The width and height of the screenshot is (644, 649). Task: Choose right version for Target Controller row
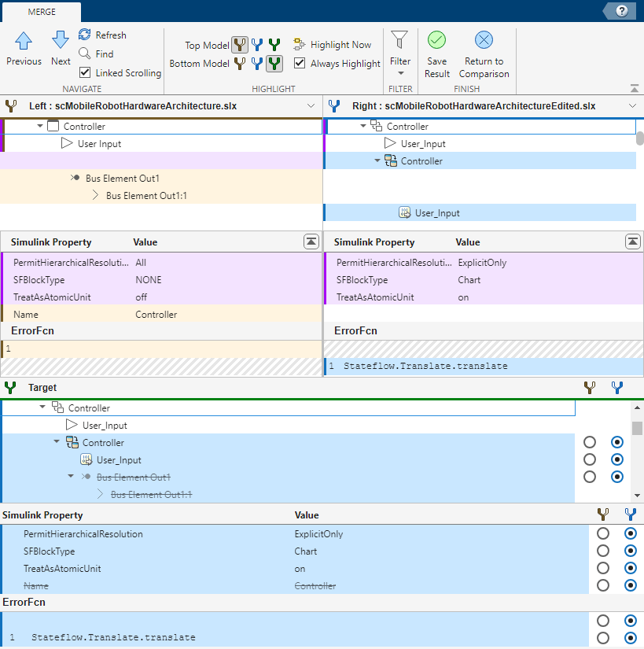[x=617, y=442]
